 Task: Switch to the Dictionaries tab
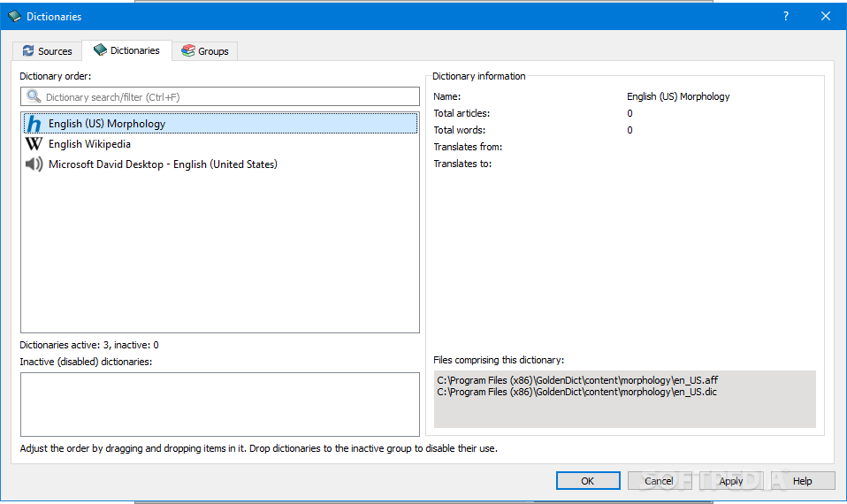click(x=127, y=50)
